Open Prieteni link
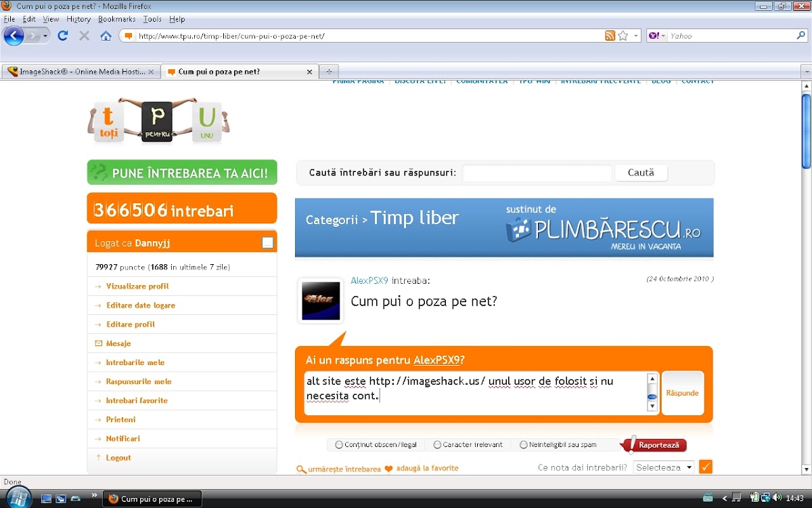Viewport: 812px width, 508px height. tap(121, 419)
